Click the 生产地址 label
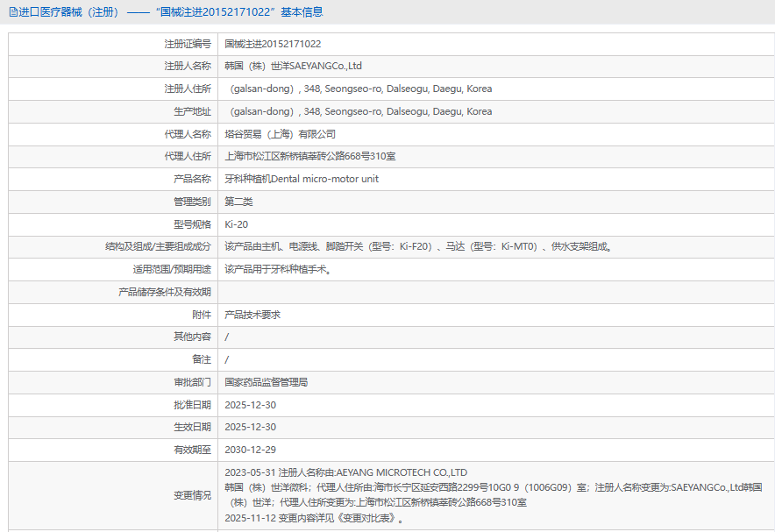The image size is (775, 532). 192,111
